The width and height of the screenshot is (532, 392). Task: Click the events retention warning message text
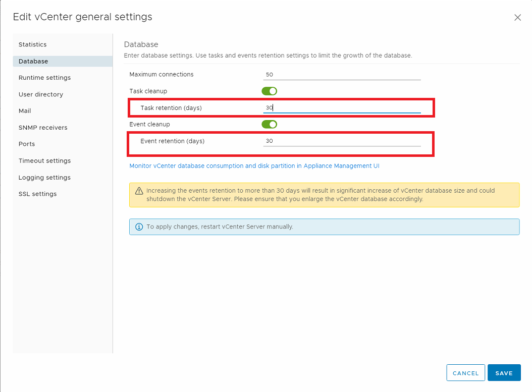(321, 195)
